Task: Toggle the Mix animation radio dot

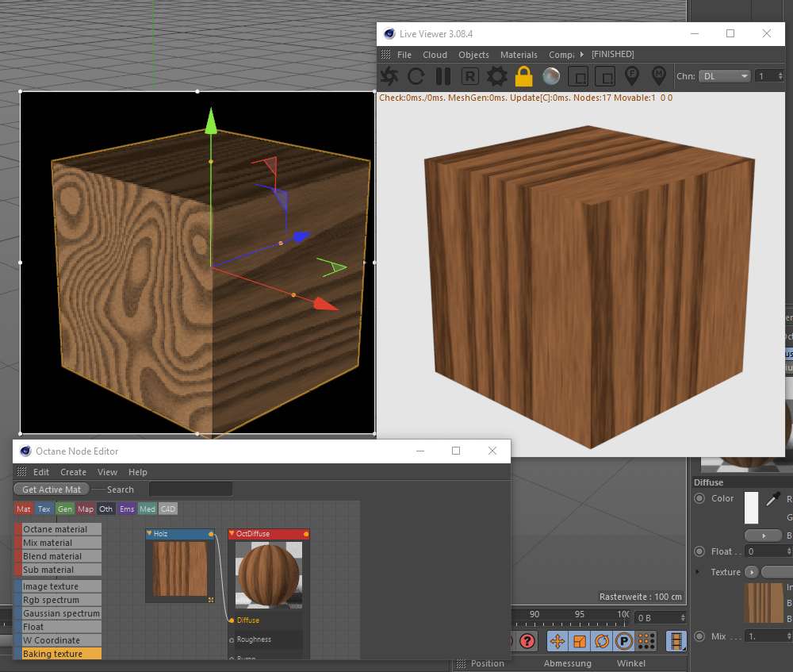Action: [699, 636]
